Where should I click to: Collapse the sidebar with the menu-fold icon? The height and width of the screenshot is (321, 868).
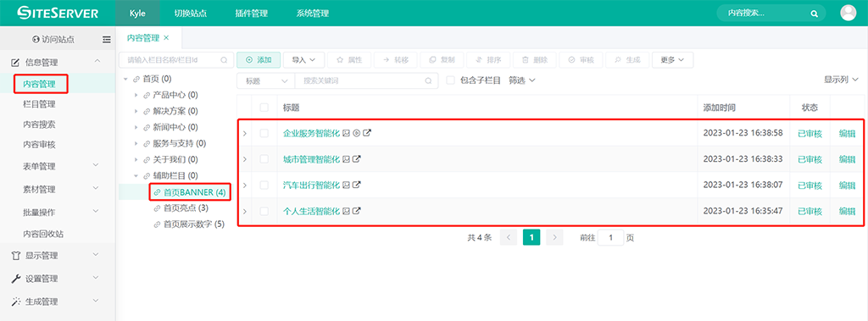[x=107, y=39]
